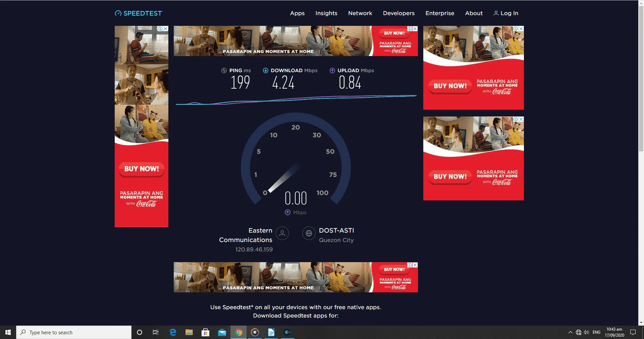644x339 pixels.
Task: Click BUY NOW! on the left sidebar ad
Action: tap(142, 169)
